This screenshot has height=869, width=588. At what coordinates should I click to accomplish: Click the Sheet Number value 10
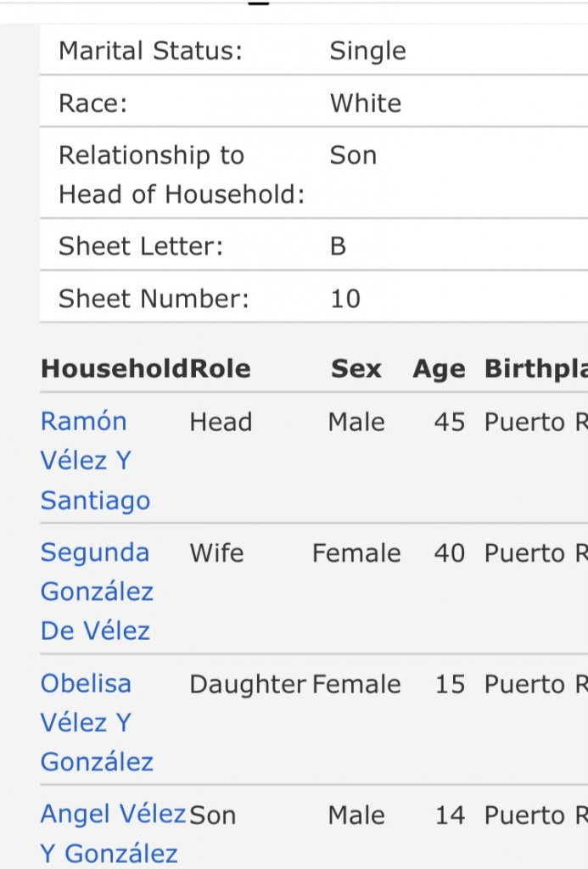(x=345, y=299)
